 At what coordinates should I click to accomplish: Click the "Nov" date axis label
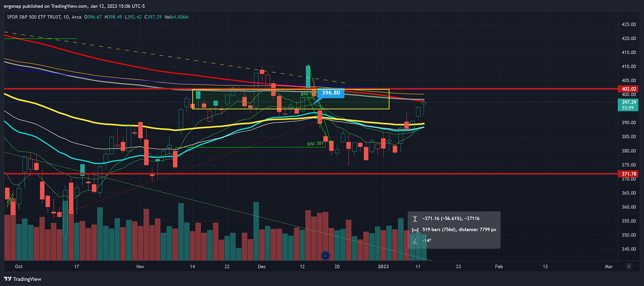point(141,267)
